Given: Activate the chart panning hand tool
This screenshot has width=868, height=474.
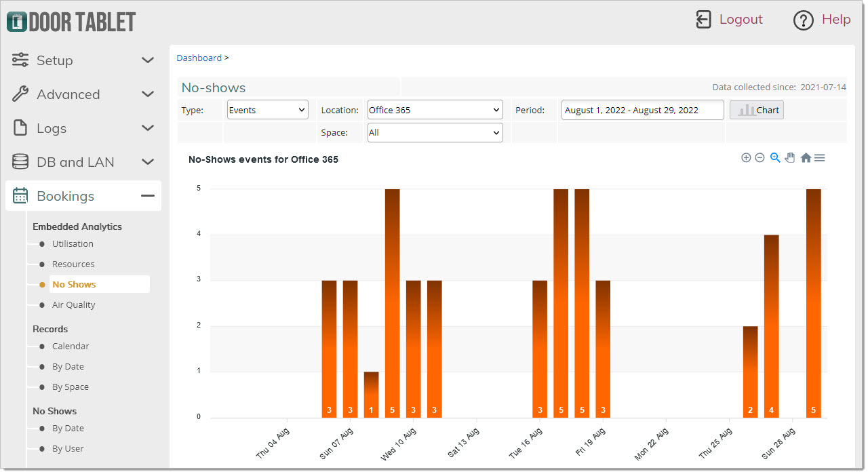Looking at the screenshot, I should pos(790,158).
